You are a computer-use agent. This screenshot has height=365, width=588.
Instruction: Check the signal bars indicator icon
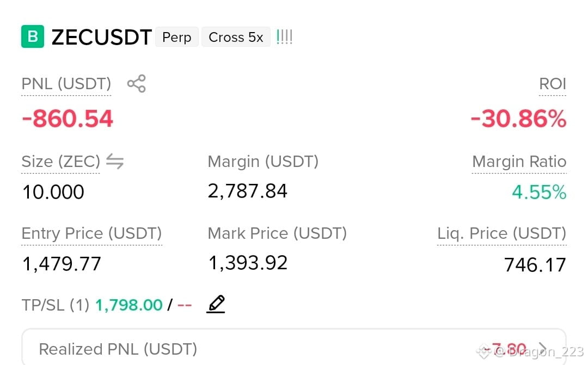tap(284, 37)
